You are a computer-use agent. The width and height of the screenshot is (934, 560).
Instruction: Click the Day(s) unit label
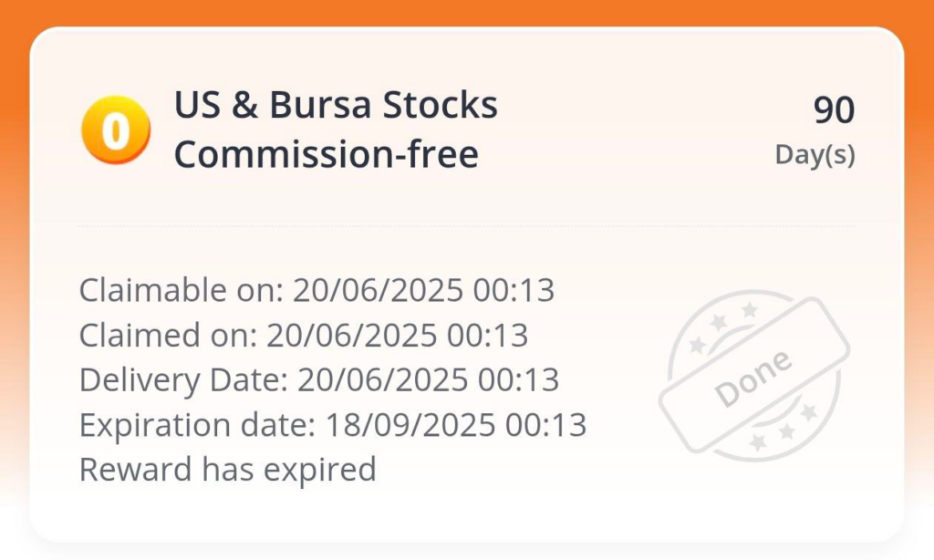(816, 154)
